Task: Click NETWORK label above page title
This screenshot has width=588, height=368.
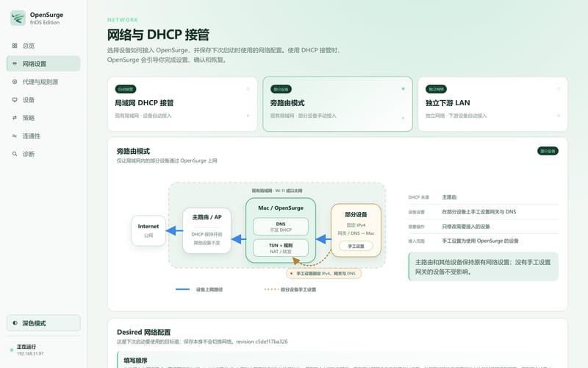Action: pyautogui.click(x=123, y=20)
